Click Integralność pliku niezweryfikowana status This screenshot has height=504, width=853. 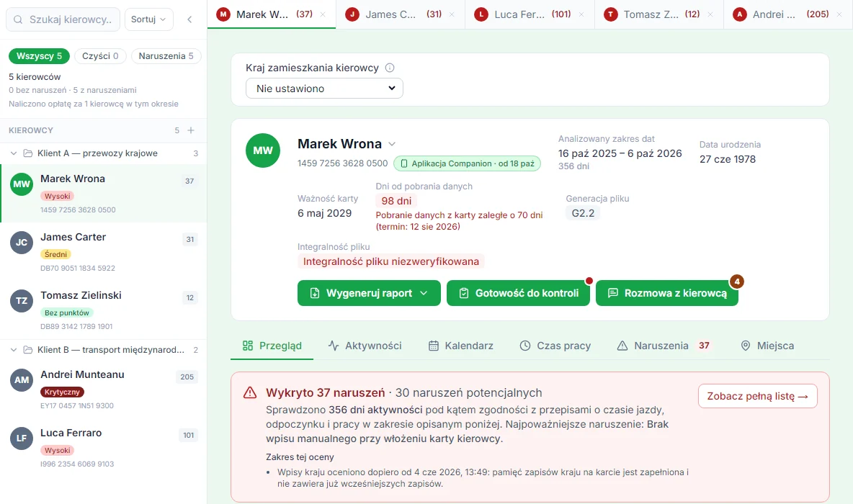pyautogui.click(x=390, y=261)
